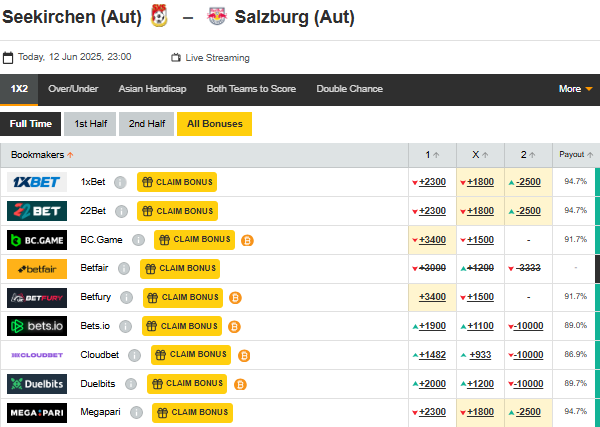Click the Cloudbet bookmaker logo
Viewport: 600px width, 427px height.
click(37, 355)
